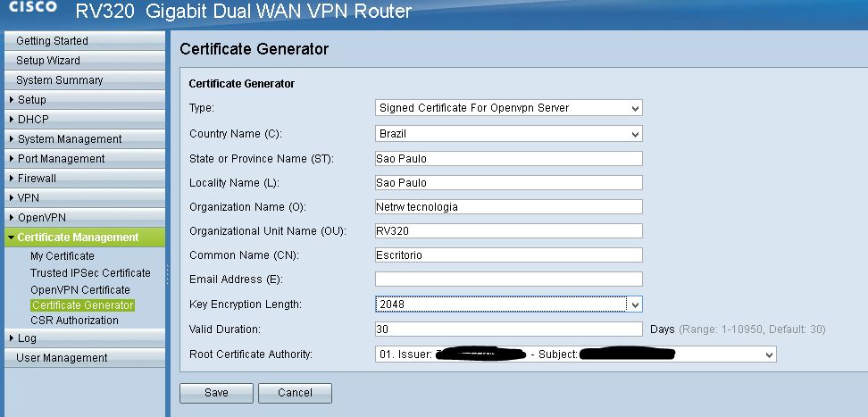
Task: Open My Certificate submenu item
Action: (62, 256)
